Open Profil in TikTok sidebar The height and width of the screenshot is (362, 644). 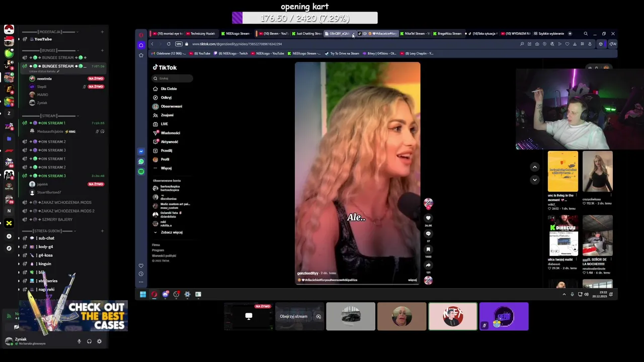pyautogui.click(x=162, y=159)
